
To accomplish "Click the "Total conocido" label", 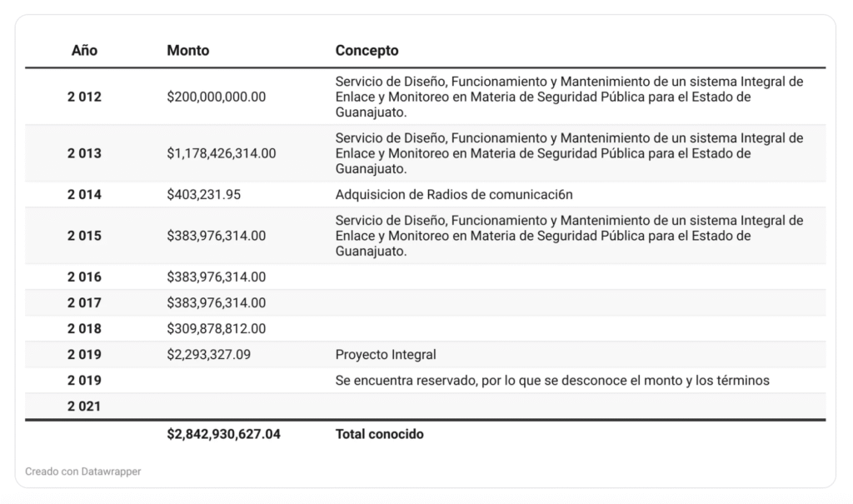I will pos(379,434).
